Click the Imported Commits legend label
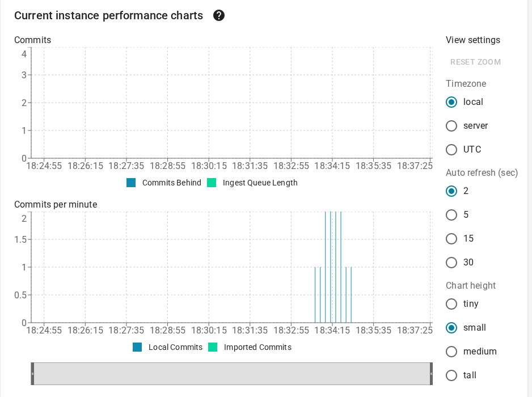Viewport: 532px width, 397px height. (x=257, y=347)
